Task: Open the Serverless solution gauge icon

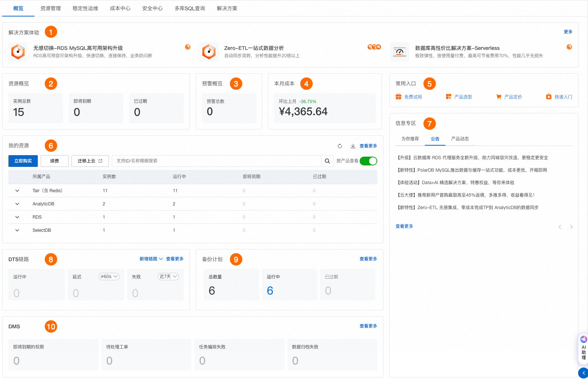Action: (400, 51)
